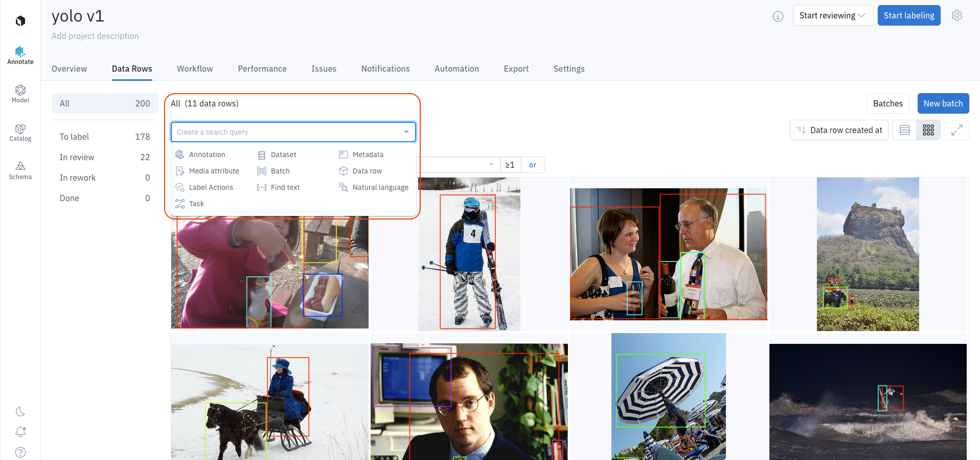Viewport: 980px width, 460px height.
Task: Switch to the Notifications tab
Action: coord(385,69)
